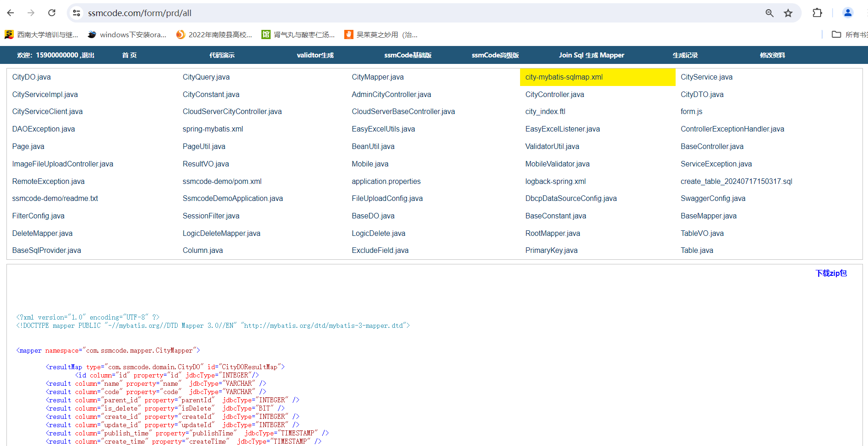Viewport: 868px width, 446px height.
Task: Open the extensions puzzle icon
Action: click(x=817, y=13)
